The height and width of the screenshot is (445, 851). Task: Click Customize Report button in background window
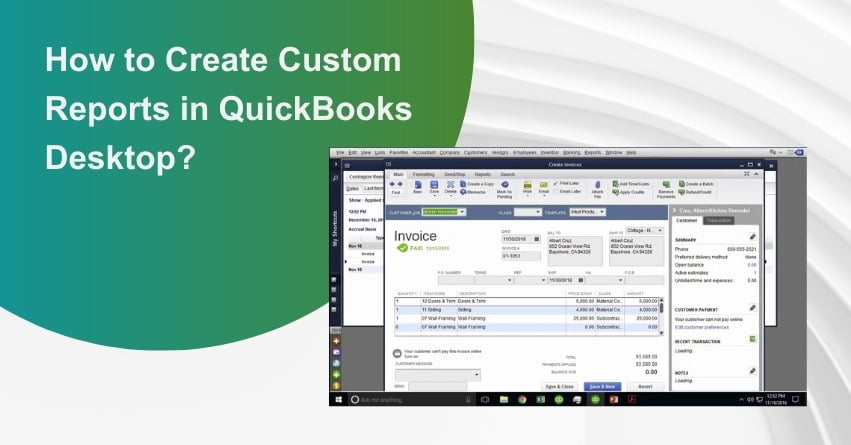[x=366, y=176]
